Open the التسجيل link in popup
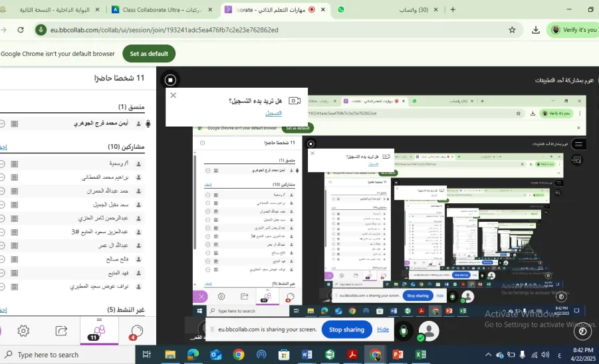The image size is (599, 364). pyautogui.click(x=273, y=114)
